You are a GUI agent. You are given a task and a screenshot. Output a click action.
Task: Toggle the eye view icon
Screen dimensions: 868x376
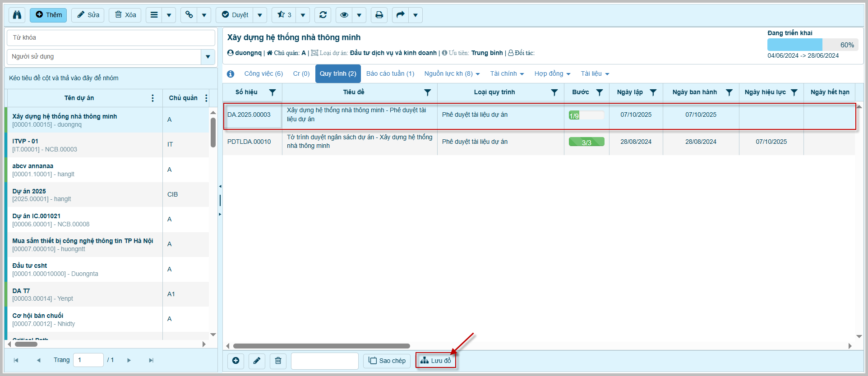344,15
